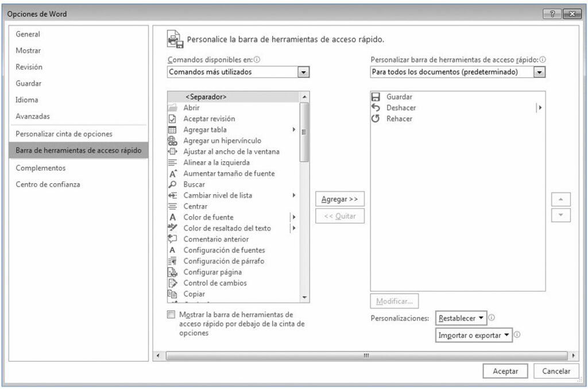The image size is (588, 389).
Task: Expand the Agregar tabla submenu arrow
Action: coord(294,129)
